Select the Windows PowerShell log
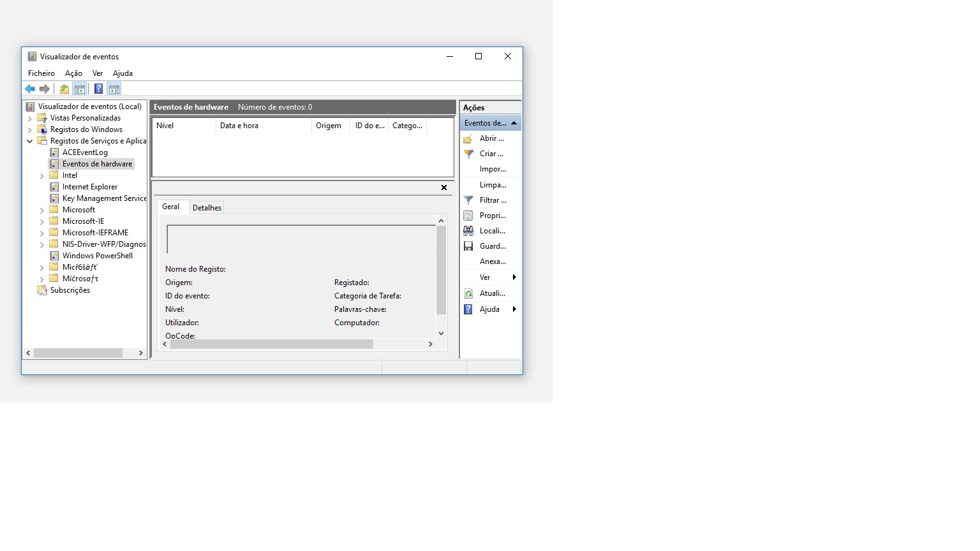 pos(98,256)
